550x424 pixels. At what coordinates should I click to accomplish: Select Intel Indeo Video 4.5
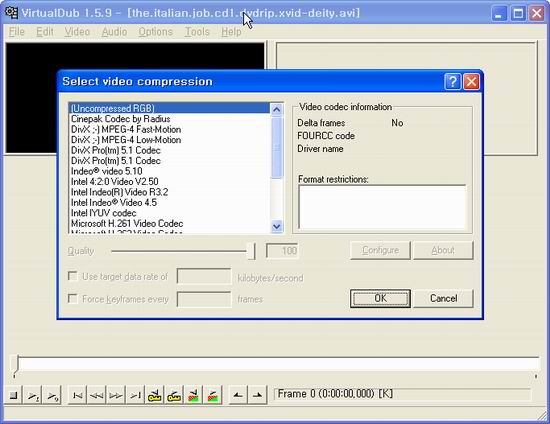170,203
